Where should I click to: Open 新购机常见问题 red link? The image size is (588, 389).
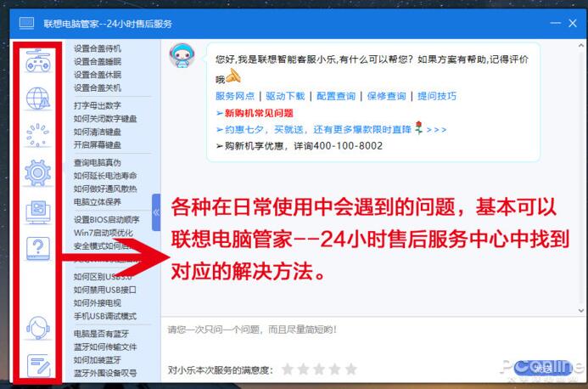coord(259,113)
